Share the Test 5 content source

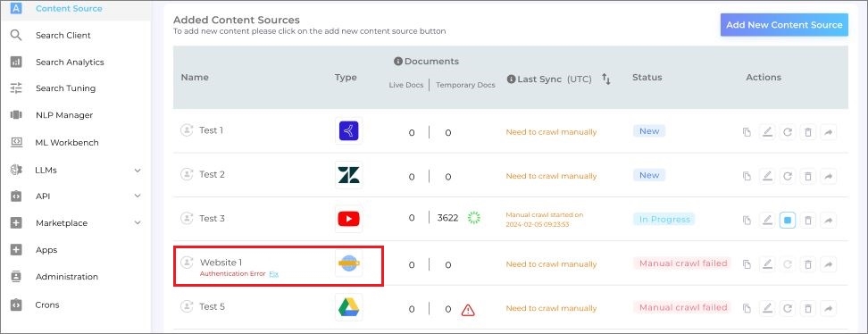tap(828, 308)
